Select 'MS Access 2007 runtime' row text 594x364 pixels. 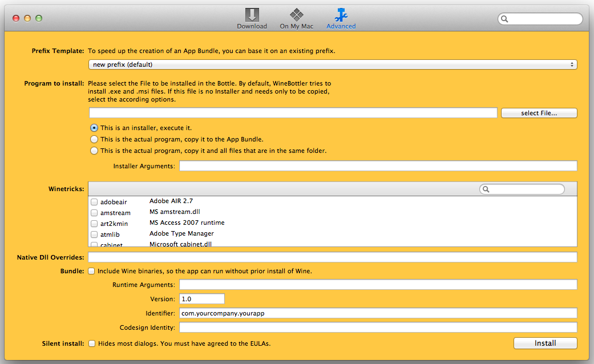point(187,223)
